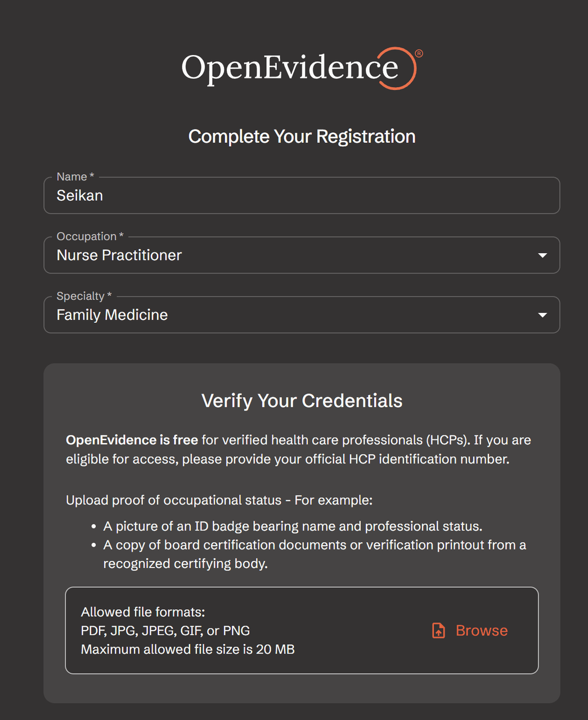Click the Occupation dropdown arrow
This screenshot has height=720, width=588.
542,255
